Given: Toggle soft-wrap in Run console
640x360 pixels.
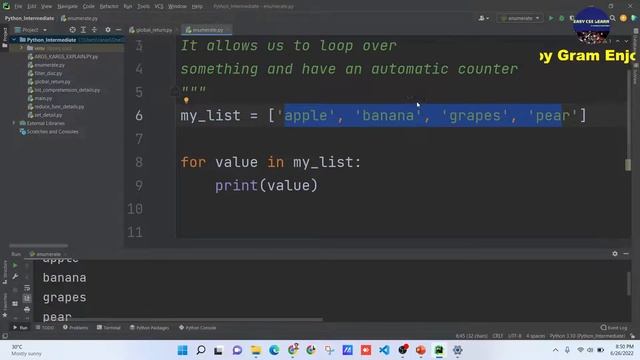Looking at the screenshot, I should coord(27,288).
